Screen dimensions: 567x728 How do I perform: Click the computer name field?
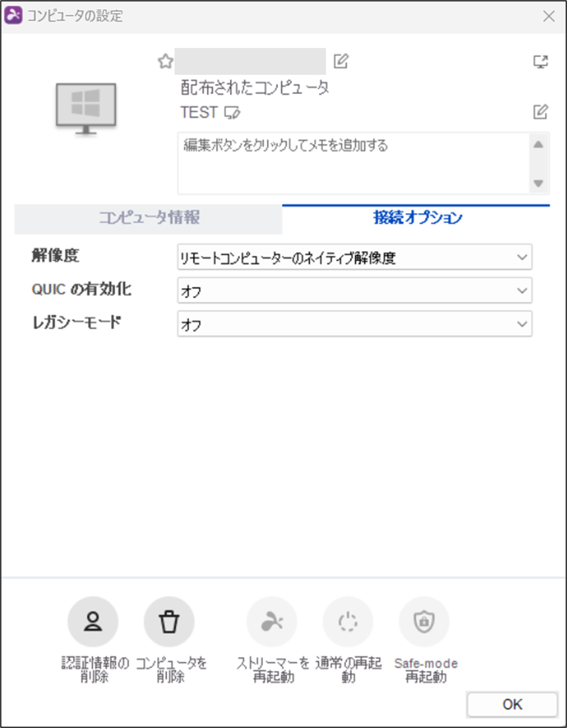[x=250, y=61]
